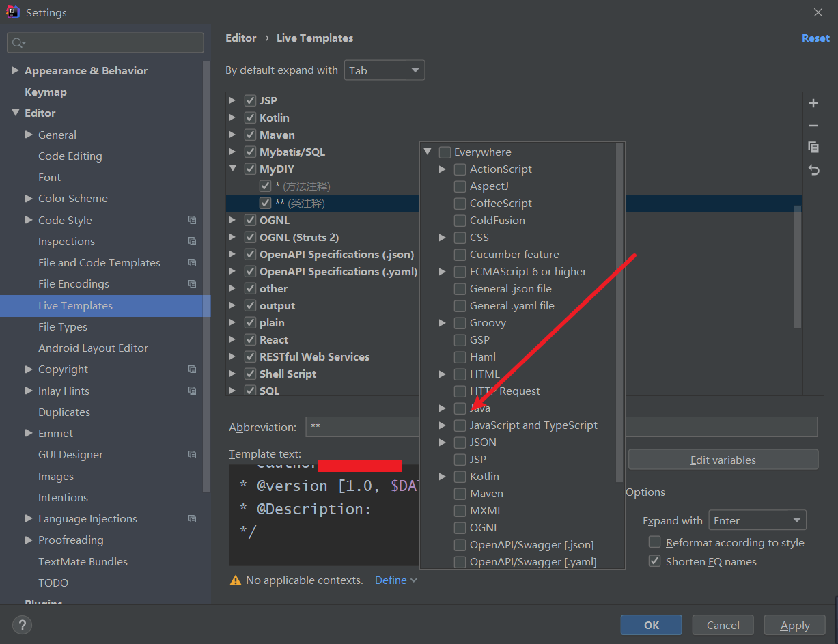Add a new live template with plus icon

point(813,103)
